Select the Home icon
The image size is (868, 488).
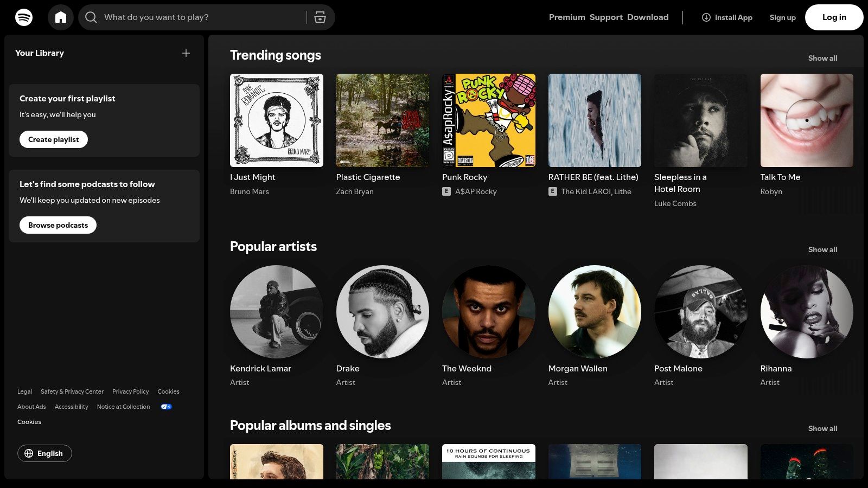(61, 17)
